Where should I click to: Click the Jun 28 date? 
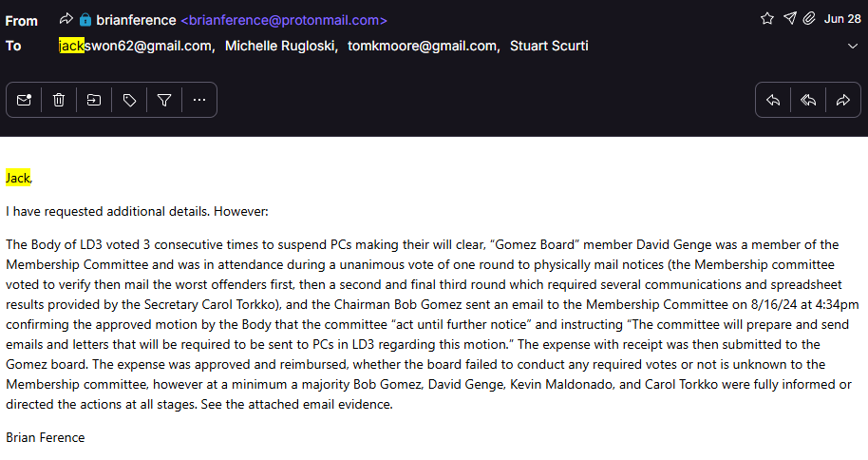pos(841,19)
